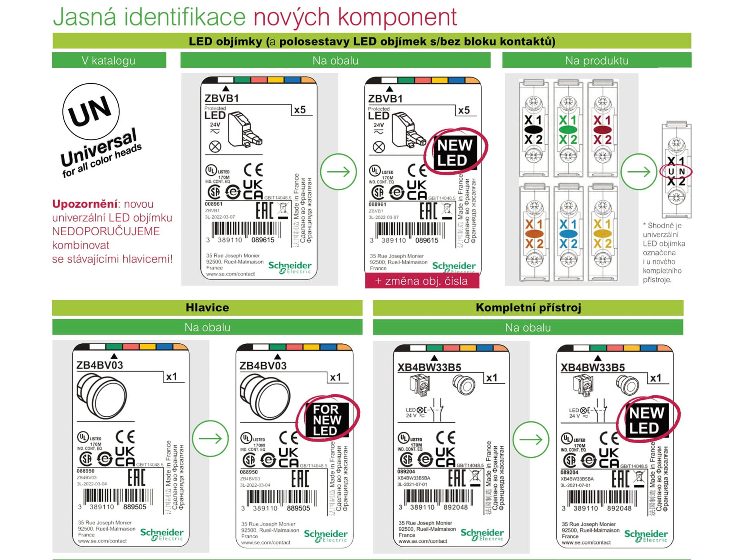Select the blue X1 X2 LED socket
The width and height of the screenshot is (744, 560).
(568, 233)
